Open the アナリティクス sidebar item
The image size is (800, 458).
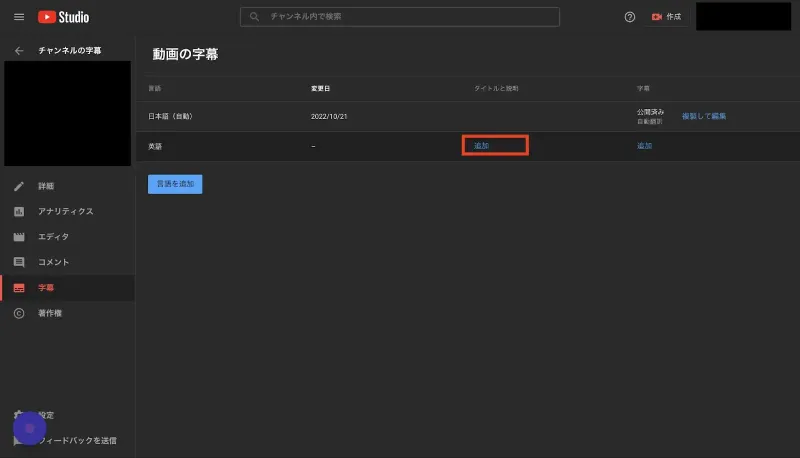(67, 211)
